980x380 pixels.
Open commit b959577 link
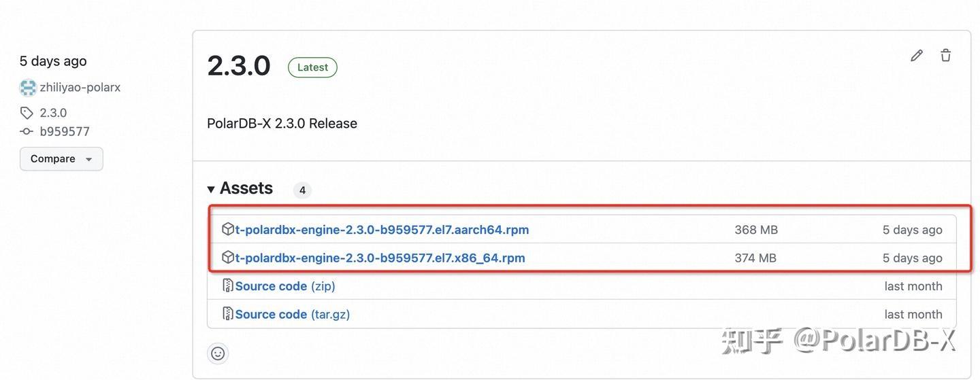(65, 132)
